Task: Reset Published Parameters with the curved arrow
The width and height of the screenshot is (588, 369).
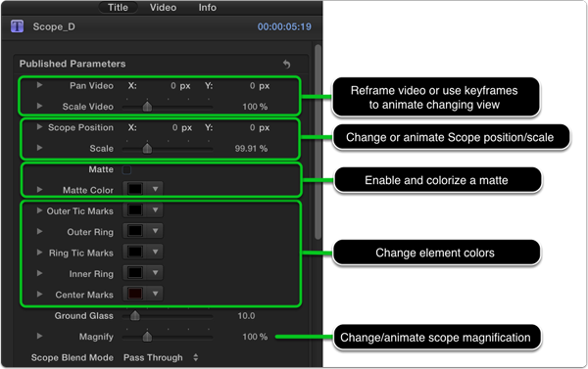Action: coord(287,64)
